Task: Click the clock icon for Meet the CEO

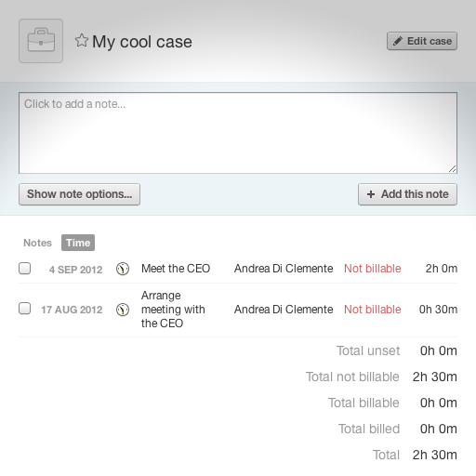Action: pyautogui.click(x=123, y=269)
